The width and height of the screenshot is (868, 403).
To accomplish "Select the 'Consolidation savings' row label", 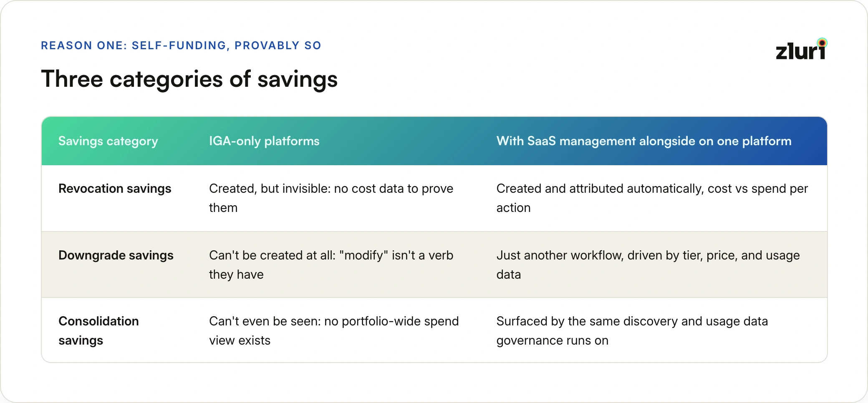I will coord(99,331).
